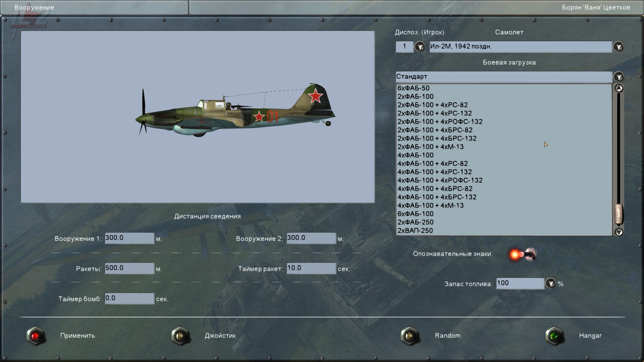Viewport: 644px width, 362px height.
Task: Expand the Боевая загрузка dropdown
Action: 619,77
